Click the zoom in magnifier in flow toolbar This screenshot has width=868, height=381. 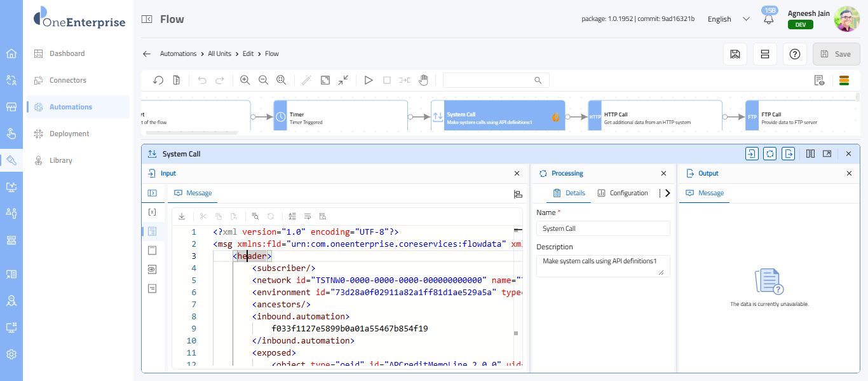[245, 80]
